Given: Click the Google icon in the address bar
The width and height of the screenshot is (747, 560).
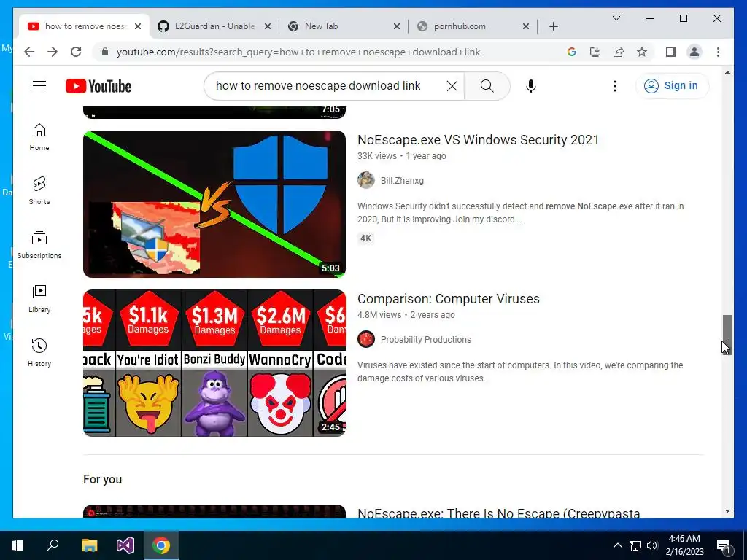Looking at the screenshot, I should click(x=572, y=52).
